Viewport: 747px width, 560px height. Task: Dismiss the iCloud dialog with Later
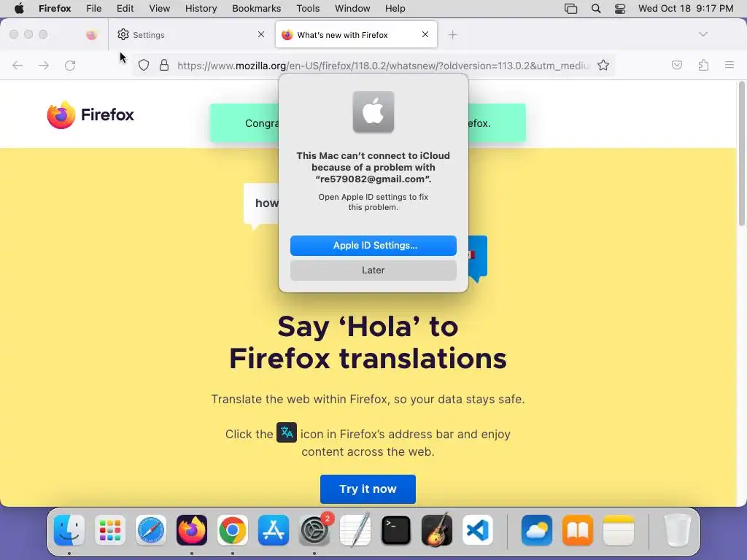[373, 270]
